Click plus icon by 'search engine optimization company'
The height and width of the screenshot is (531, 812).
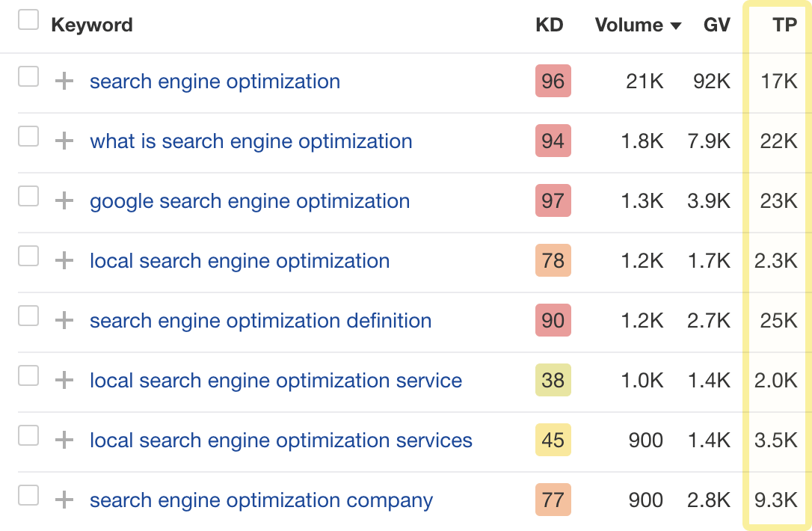coord(65,500)
